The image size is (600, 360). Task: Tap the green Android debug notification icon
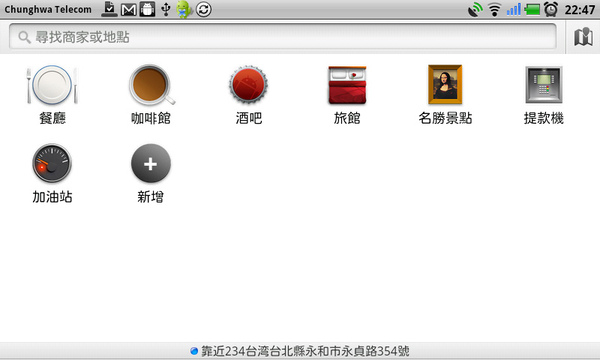[184, 9]
